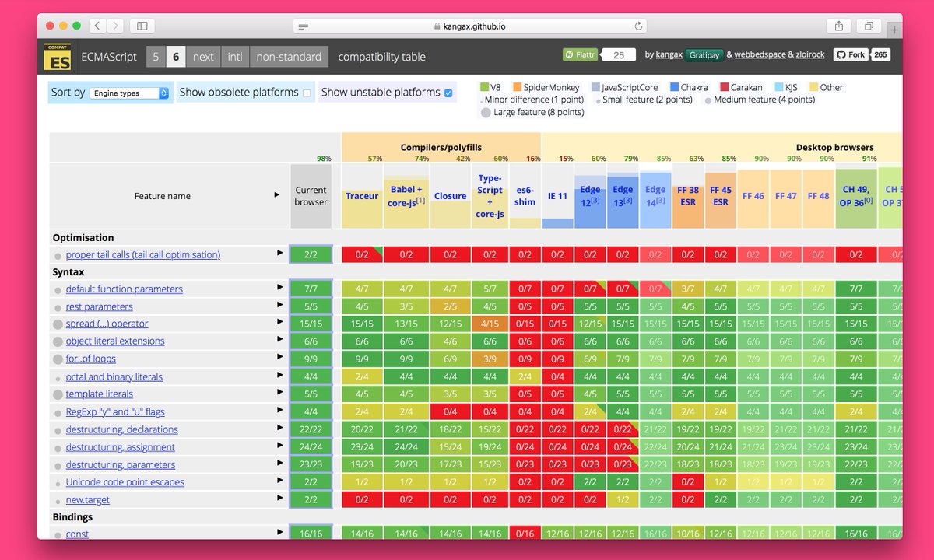Open 'default function parameters' link
The width and height of the screenshot is (934, 560).
pyautogui.click(x=125, y=289)
